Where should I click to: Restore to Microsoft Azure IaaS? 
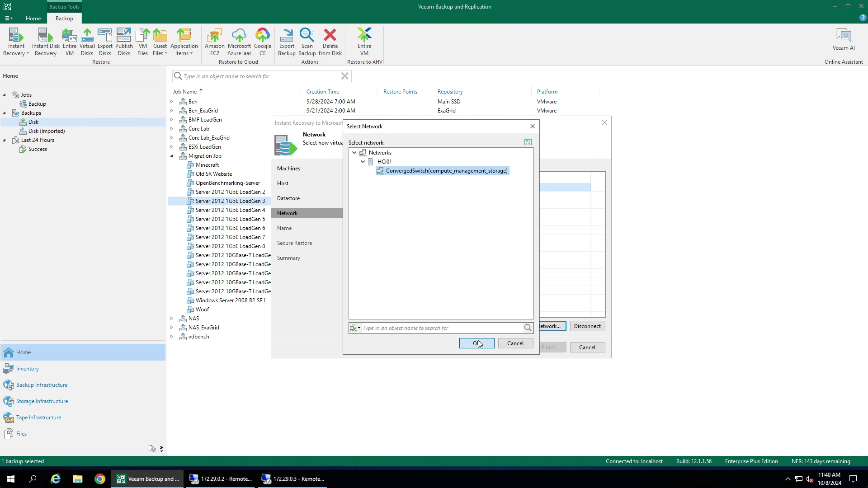tap(239, 42)
